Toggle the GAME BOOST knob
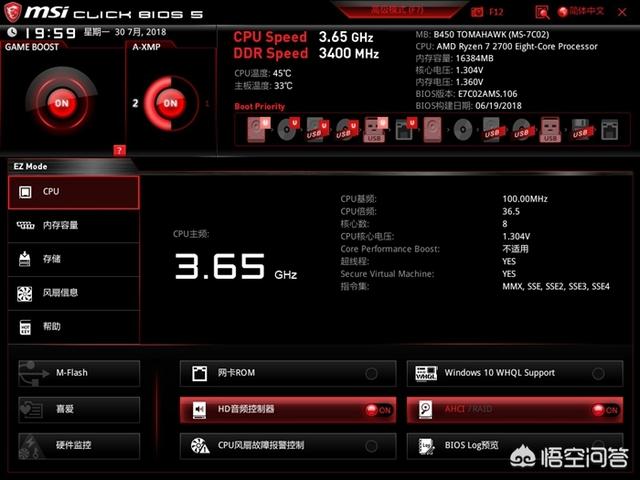The image size is (640, 480). click(x=62, y=103)
